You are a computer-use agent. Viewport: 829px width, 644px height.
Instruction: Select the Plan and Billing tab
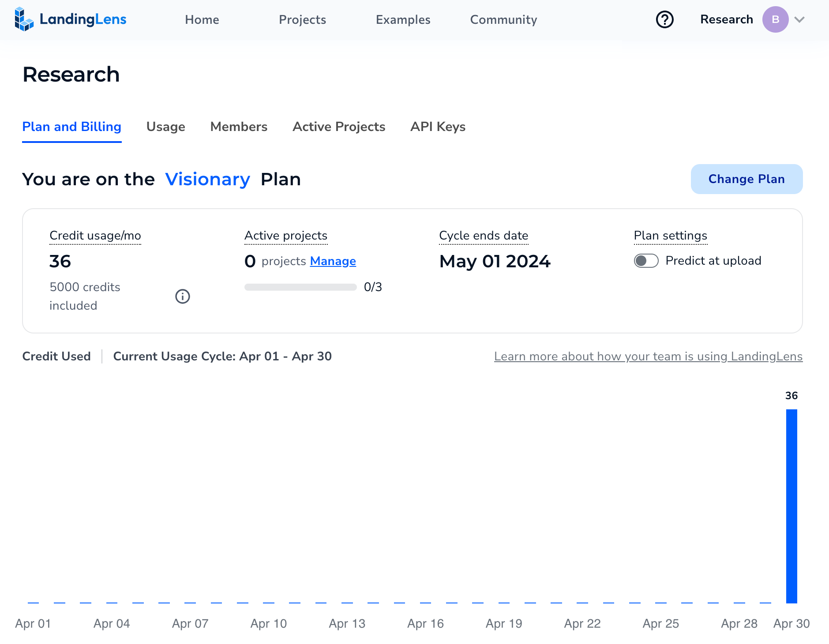71,127
